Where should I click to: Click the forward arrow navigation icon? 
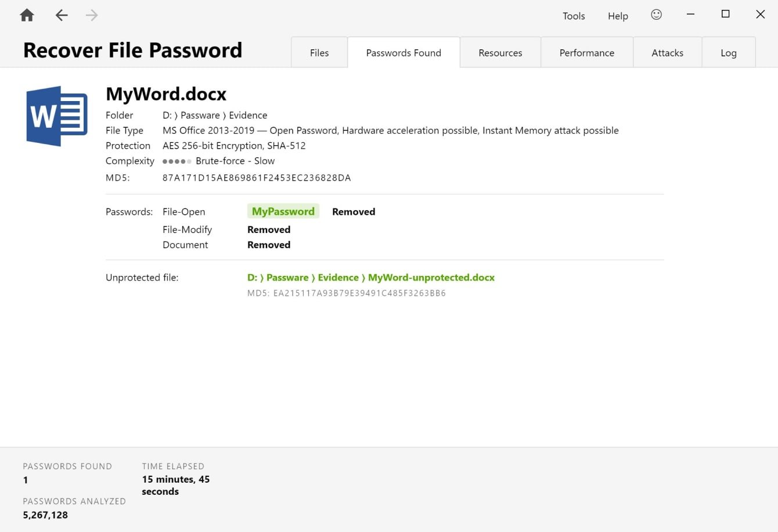coord(92,16)
